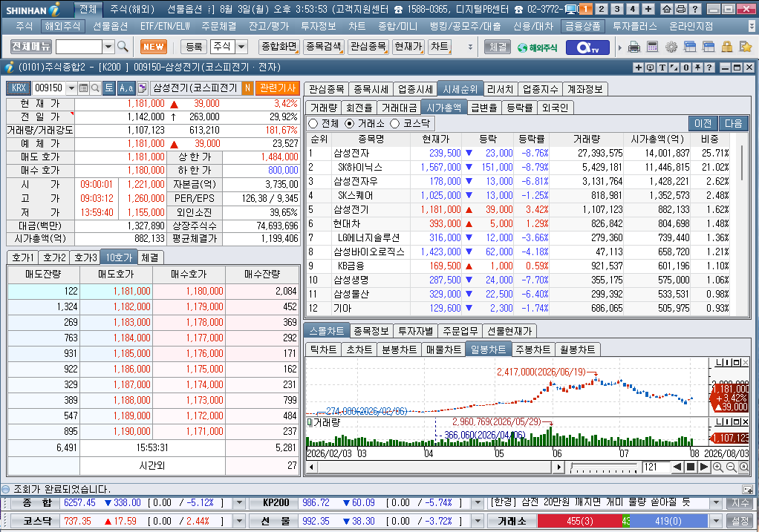759x532 pixels.
Task: Toggle the 토 button next to the stock search
Action: (x=109, y=88)
